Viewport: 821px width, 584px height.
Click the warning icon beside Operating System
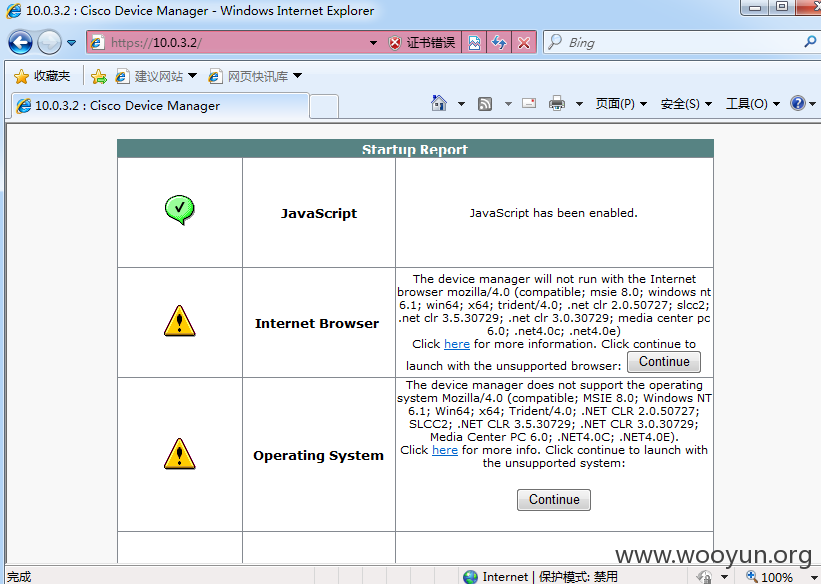tap(180, 454)
